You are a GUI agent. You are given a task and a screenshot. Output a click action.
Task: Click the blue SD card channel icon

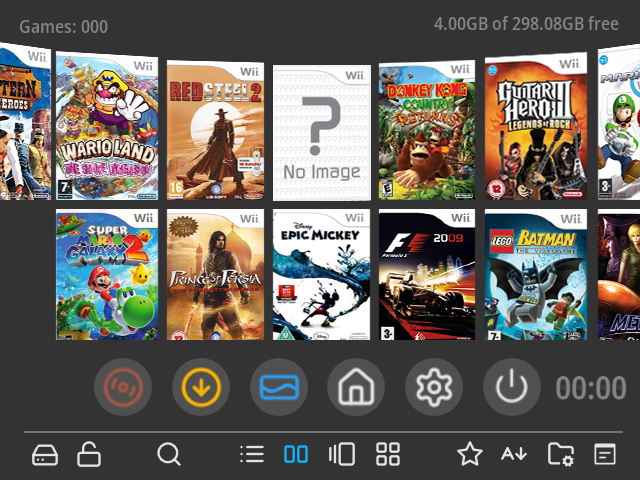coord(279,387)
